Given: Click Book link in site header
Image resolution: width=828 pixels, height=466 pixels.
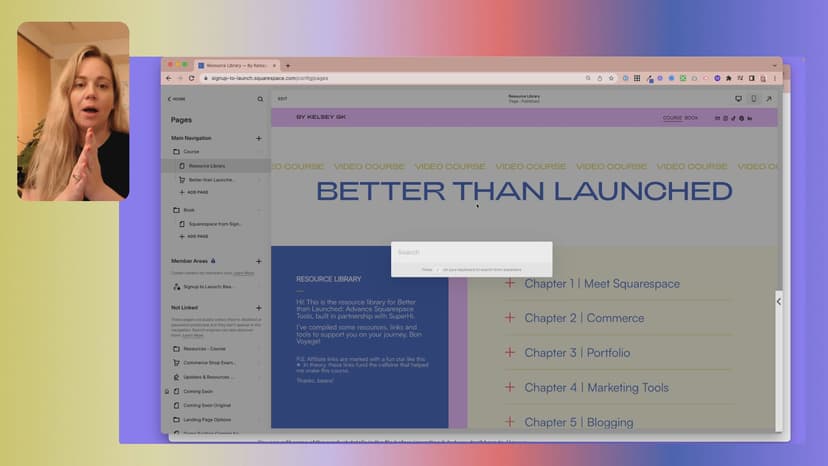Looking at the screenshot, I should [x=691, y=118].
